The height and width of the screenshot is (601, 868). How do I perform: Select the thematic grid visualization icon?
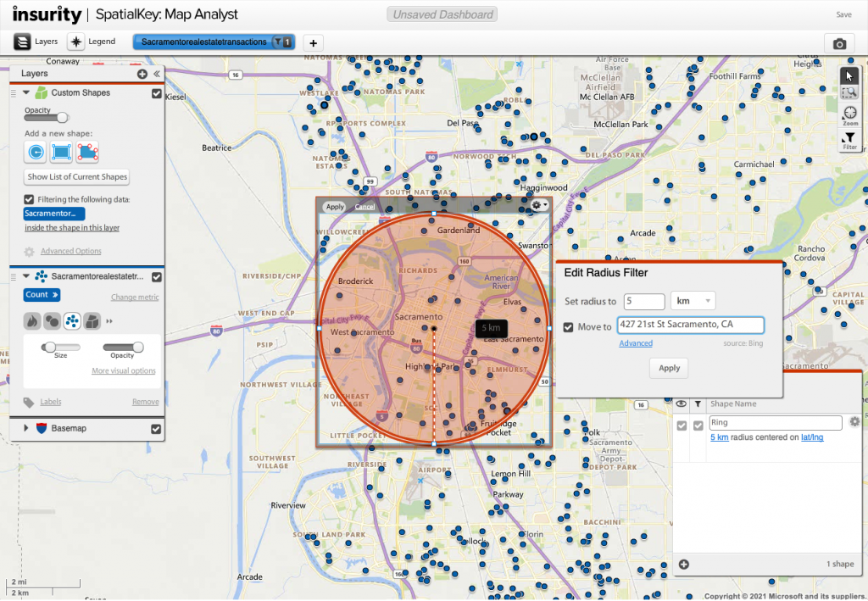[x=92, y=321]
